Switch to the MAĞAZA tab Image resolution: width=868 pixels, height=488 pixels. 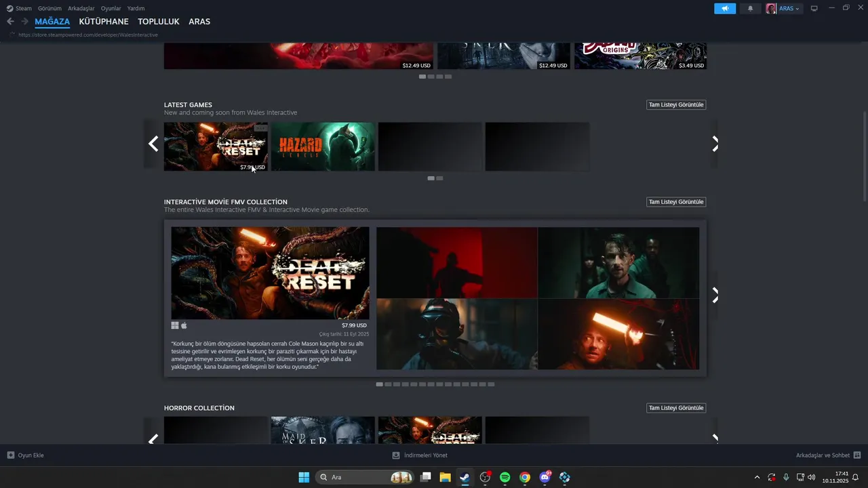point(52,22)
